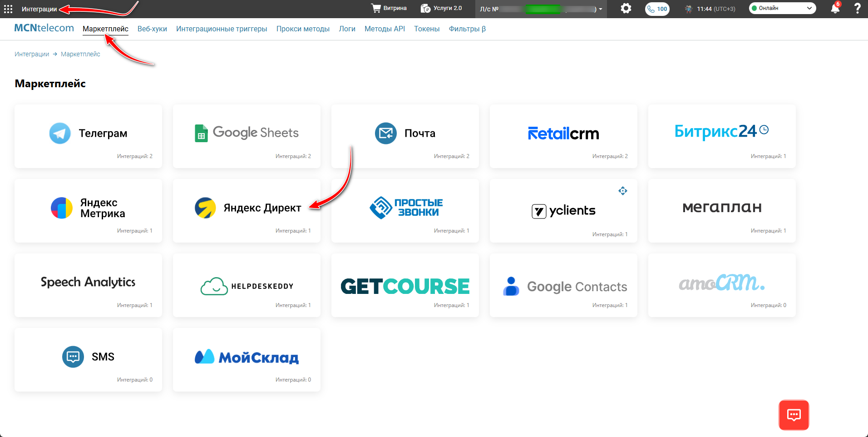
Task: Open the Простые звонки integration card
Action: 405,211
